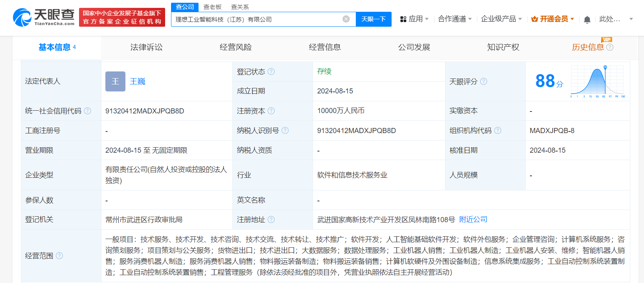Click the red 官方备案企业征信机构 banner
This screenshot has width=644, height=283.
[122, 17]
